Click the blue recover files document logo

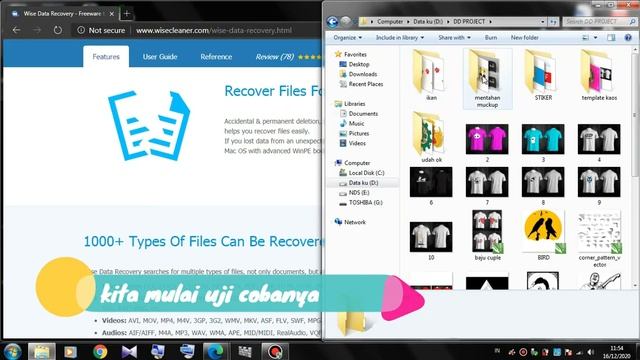click(x=149, y=126)
